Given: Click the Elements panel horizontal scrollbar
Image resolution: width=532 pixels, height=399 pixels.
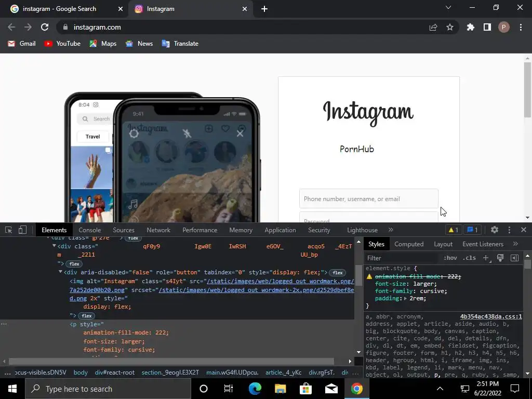Looking at the screenshot, I should (171, 361).
